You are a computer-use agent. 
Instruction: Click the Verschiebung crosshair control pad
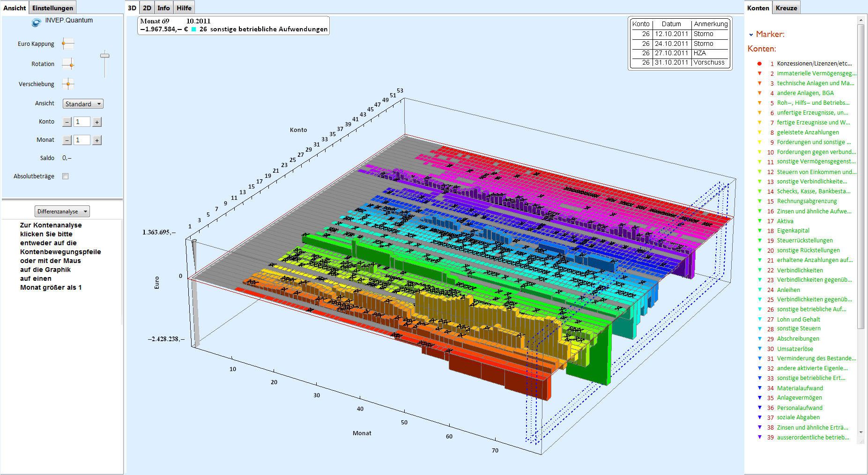tap(68, 84)
